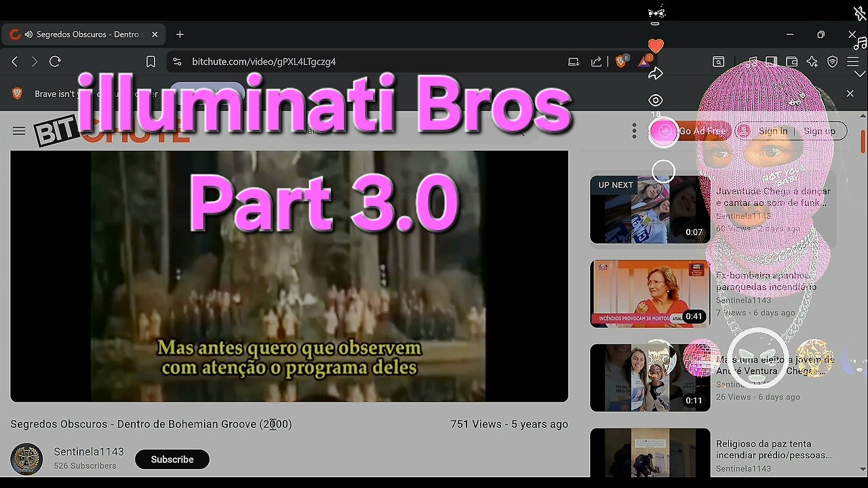
Task: Open Religioso da paz tenta incendiar title
Action: click(774, 449)
